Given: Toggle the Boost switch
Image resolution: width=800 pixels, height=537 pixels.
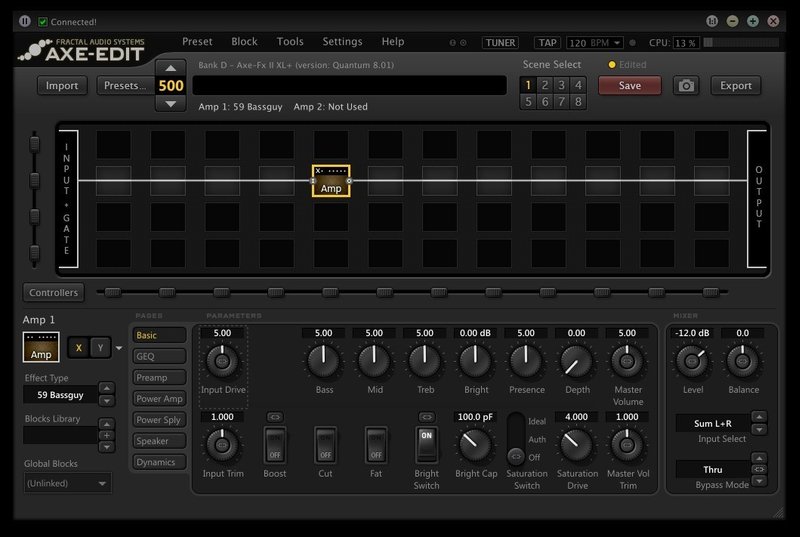Looking at the screenshot, I should pos(274,445).
